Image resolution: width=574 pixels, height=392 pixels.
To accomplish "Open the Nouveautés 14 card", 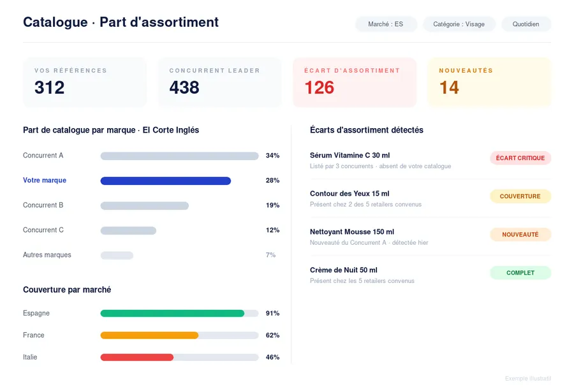I will [489, 82].
